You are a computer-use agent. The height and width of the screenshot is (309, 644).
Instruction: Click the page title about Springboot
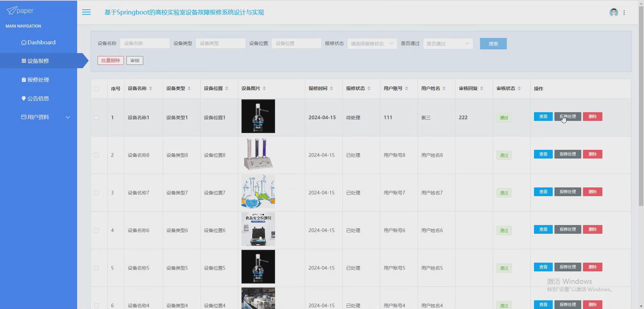(x=184, y=12)
